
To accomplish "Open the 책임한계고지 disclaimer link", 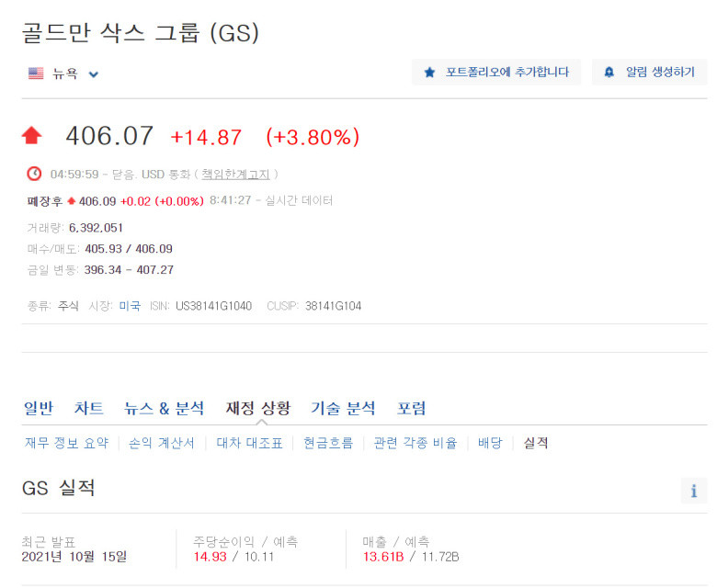I will (235, 174).
